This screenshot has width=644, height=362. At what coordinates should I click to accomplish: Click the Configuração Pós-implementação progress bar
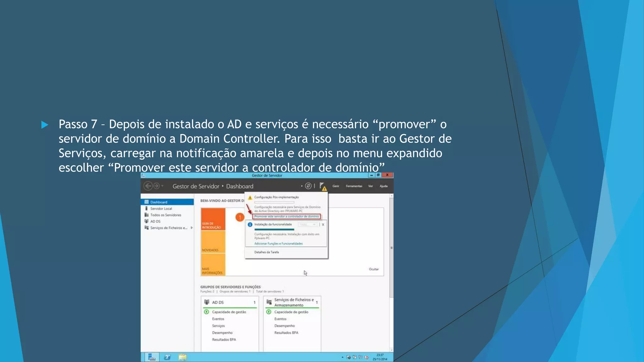(x=274, y=202)
